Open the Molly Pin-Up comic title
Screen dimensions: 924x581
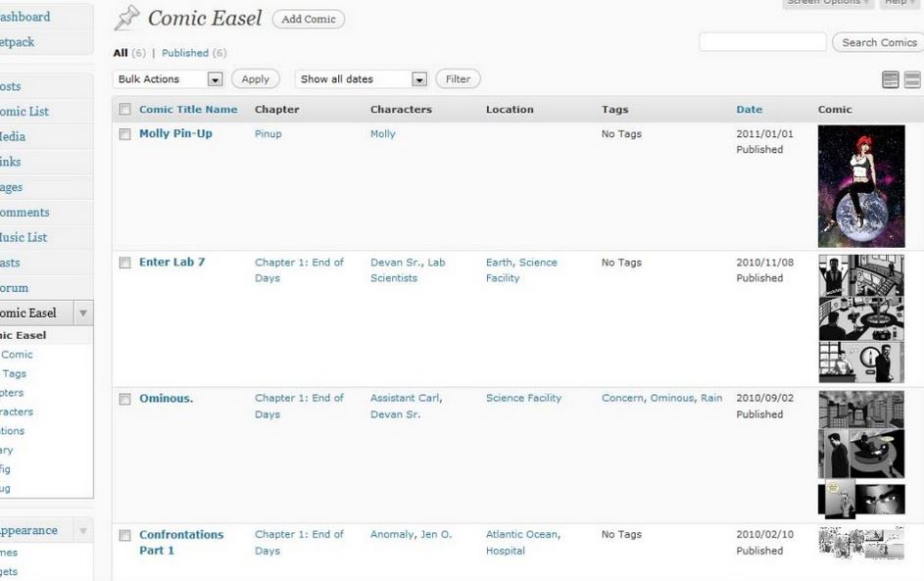click(x=175, y=134)
